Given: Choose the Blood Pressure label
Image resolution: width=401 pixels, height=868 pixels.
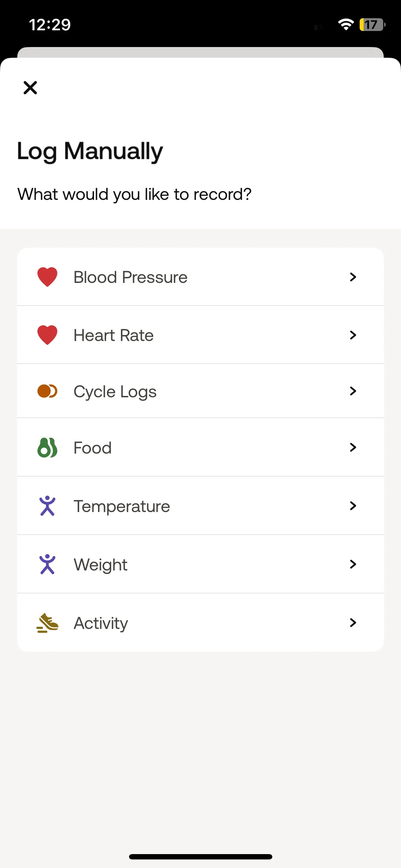Looking at the screenshot, I should click(130, 277).
